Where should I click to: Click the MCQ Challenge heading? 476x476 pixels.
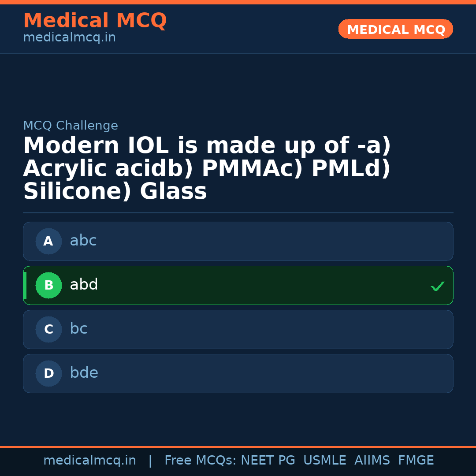click(71, 125)
